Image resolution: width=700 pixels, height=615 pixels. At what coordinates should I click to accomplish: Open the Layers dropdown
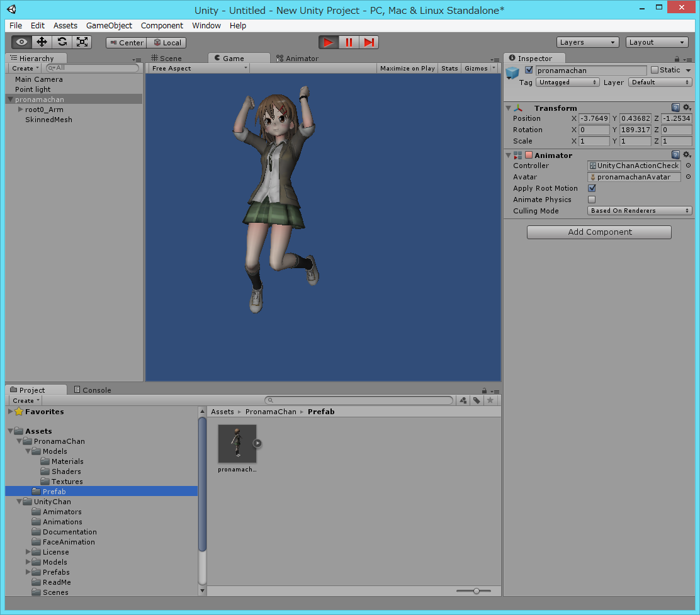(588, 42)
